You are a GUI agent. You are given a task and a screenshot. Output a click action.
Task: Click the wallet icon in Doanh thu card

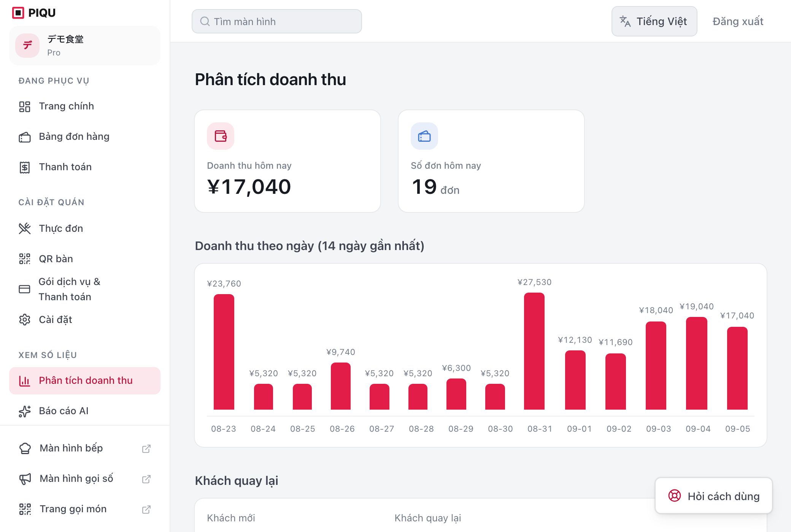(221, 136)
